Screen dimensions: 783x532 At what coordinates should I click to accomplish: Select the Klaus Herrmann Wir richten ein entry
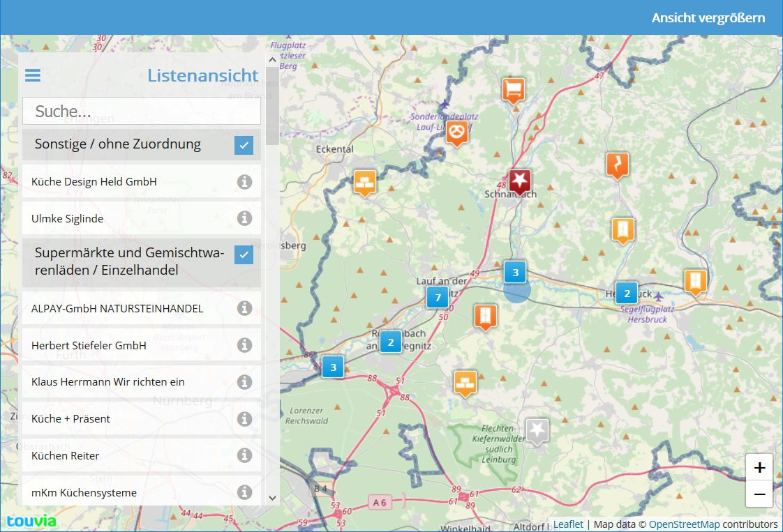click(x=142, y=382)
